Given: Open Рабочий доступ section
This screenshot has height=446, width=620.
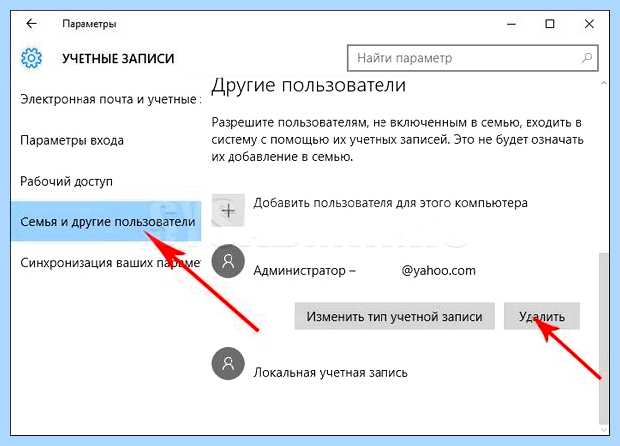Looking at the screenshot, I should [66, 181].
